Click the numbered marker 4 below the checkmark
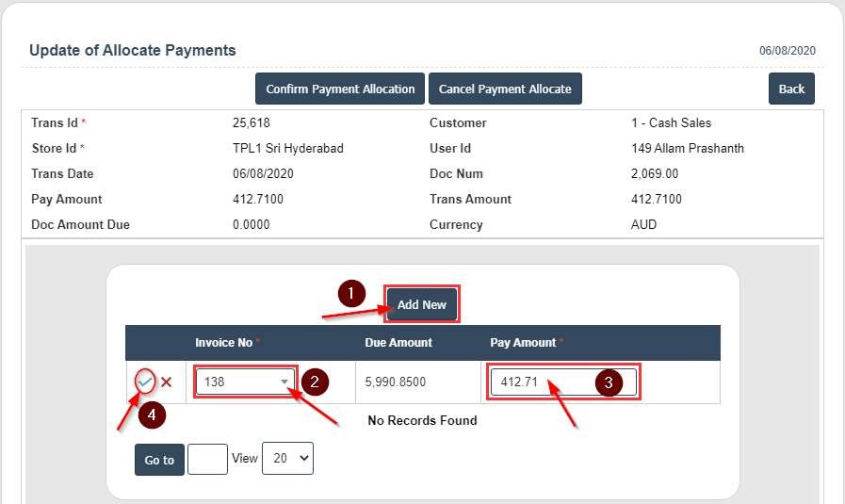The width and height of the screenshot is (845, 504). pos(150,415)
